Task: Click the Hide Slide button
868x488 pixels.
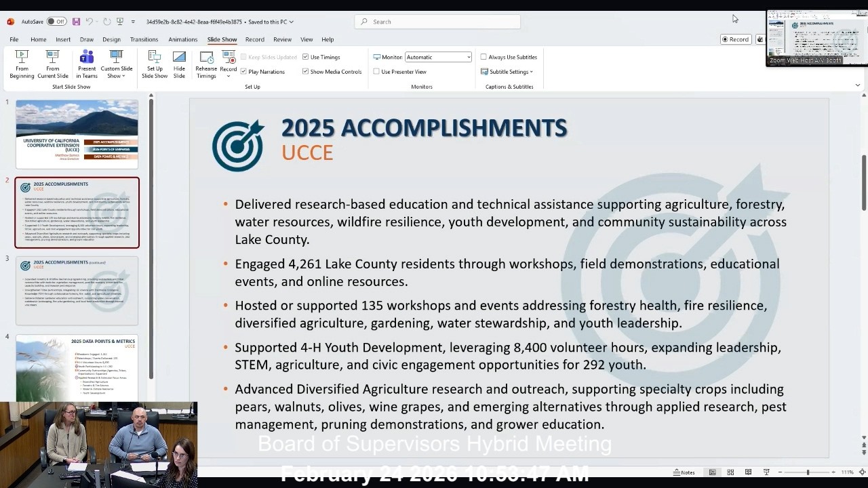Action: [179, 64]
